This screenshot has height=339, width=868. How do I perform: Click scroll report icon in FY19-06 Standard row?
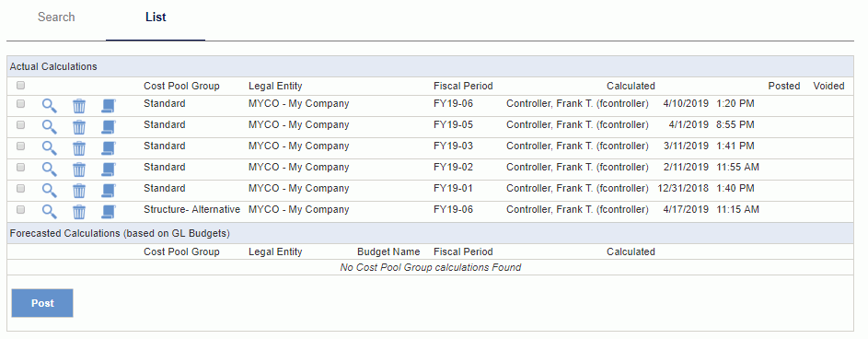coord(109,105)
